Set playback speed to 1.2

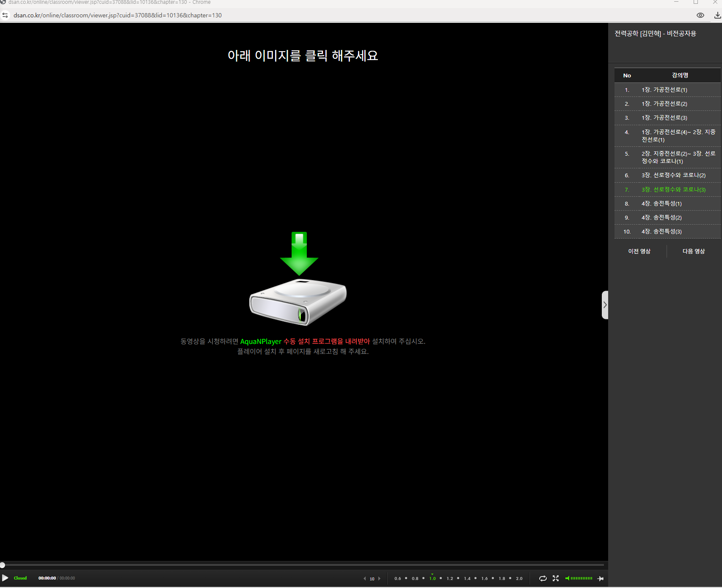click(x=449, y=578)
